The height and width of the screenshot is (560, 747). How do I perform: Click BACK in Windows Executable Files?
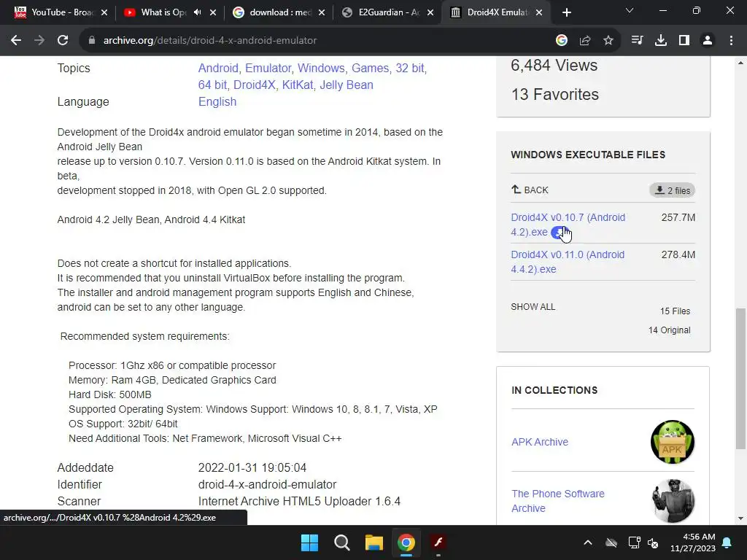click(530, 190)
